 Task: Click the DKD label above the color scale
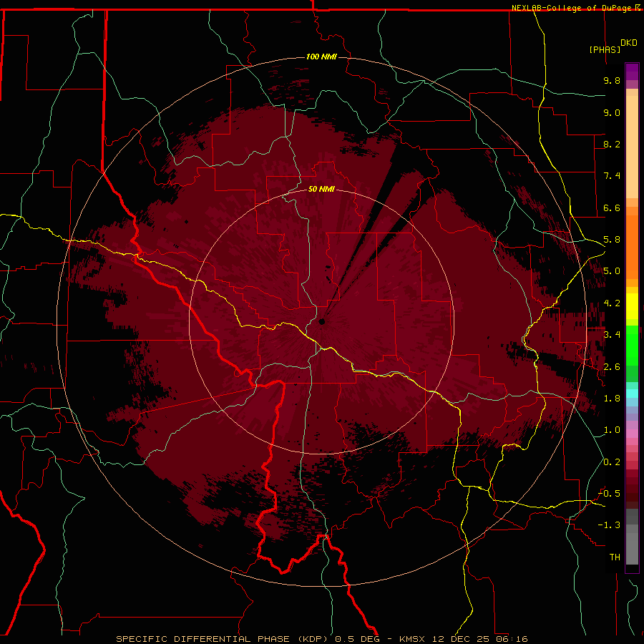pos(629,43)
